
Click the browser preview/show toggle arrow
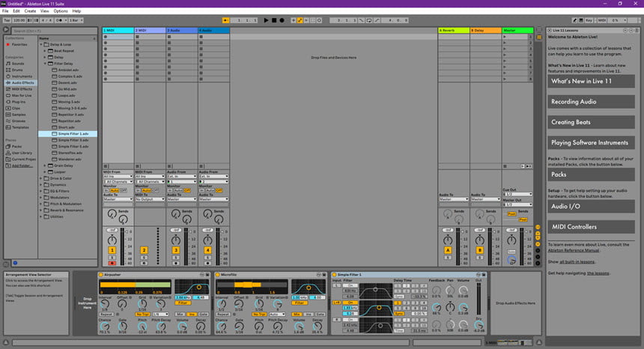click(6, 29)
